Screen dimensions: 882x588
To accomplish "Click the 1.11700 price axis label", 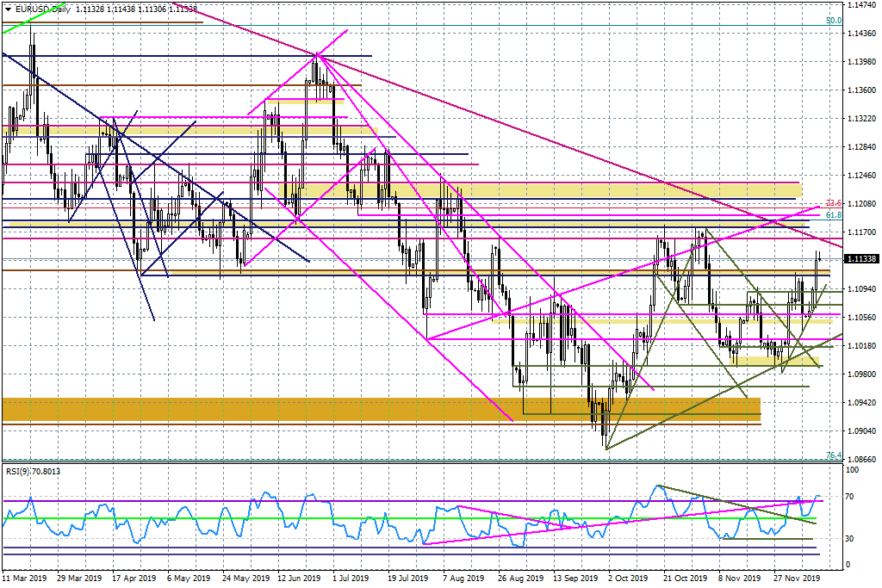I will (x=861, y=232).
